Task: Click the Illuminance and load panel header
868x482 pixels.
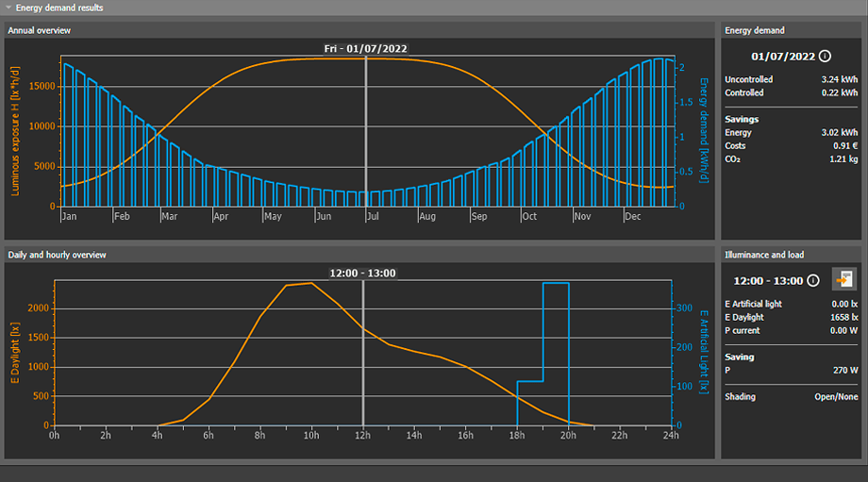Action: pyautogui.click(x=763, y=255)
